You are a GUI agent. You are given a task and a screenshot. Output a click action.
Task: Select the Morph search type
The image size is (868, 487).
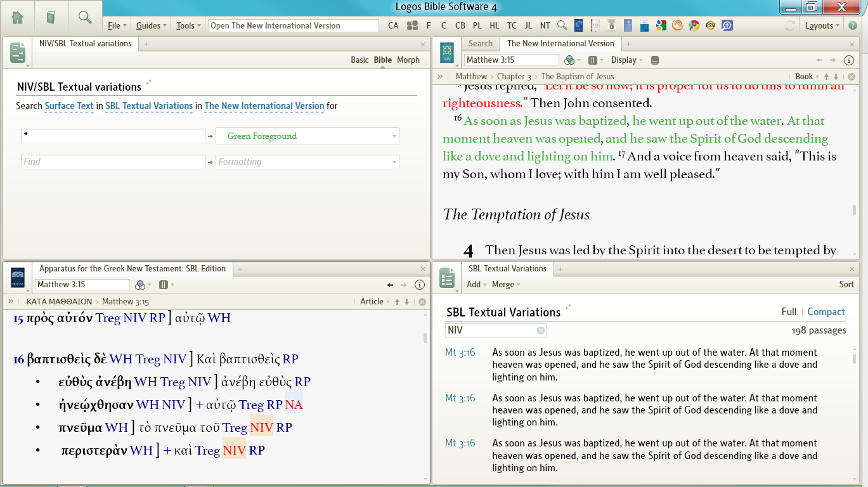point(408,60)
